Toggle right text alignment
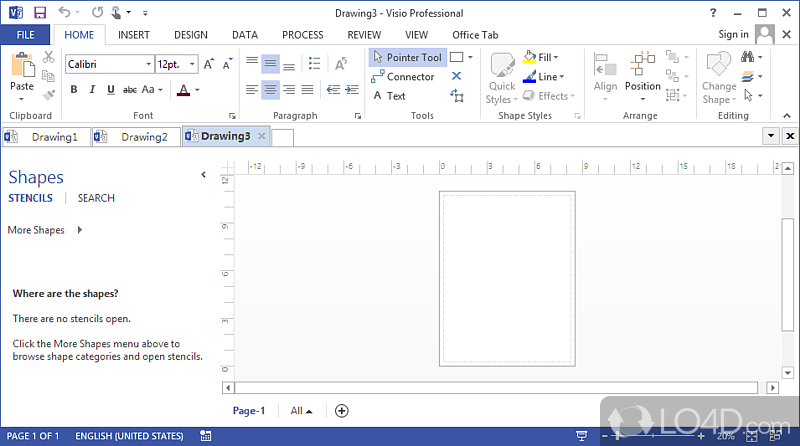The image size is (800, 446). (x=289, y=90)
